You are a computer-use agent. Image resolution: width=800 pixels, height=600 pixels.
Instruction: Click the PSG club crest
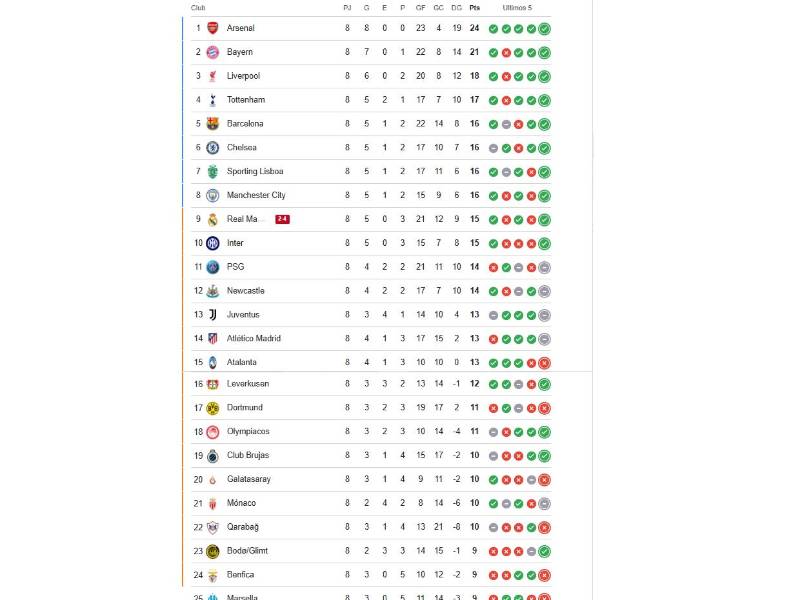tap(213, 267)
